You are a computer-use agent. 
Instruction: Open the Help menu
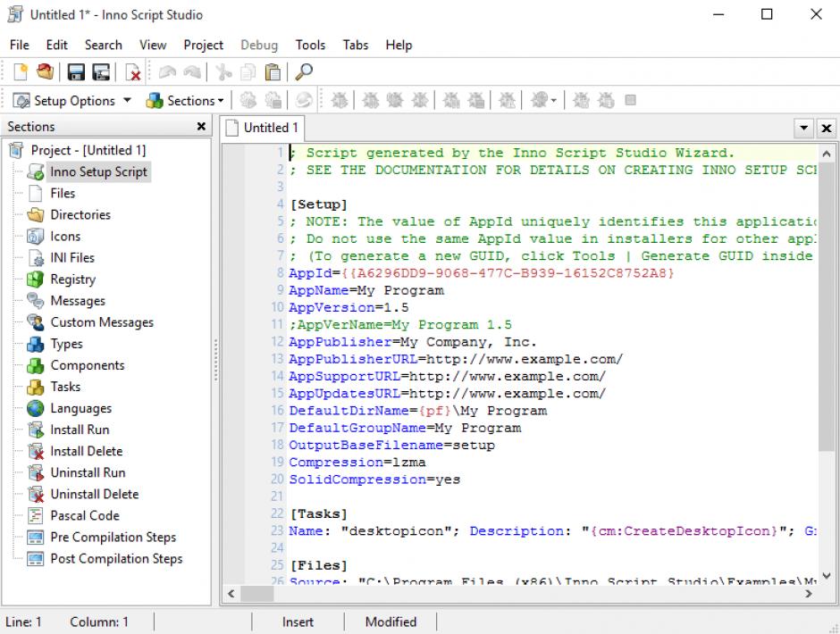[399, 45]
